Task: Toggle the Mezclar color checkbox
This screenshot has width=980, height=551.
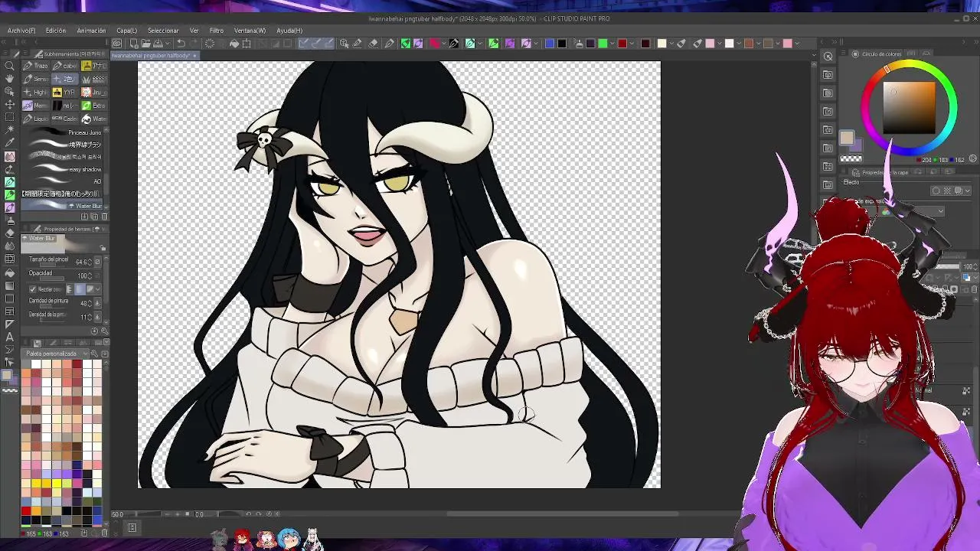Action: (x=32, y=289)
